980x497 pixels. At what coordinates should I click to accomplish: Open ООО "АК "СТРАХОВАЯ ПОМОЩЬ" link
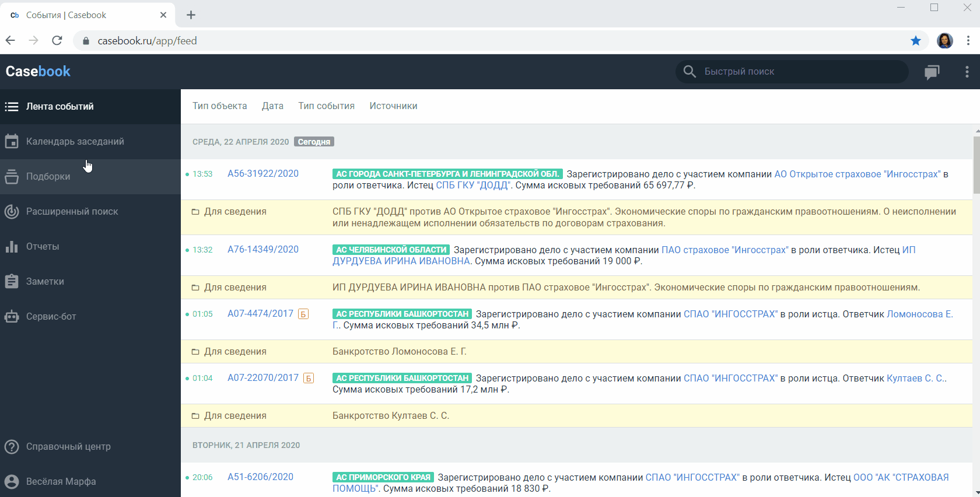click(901, 477)
